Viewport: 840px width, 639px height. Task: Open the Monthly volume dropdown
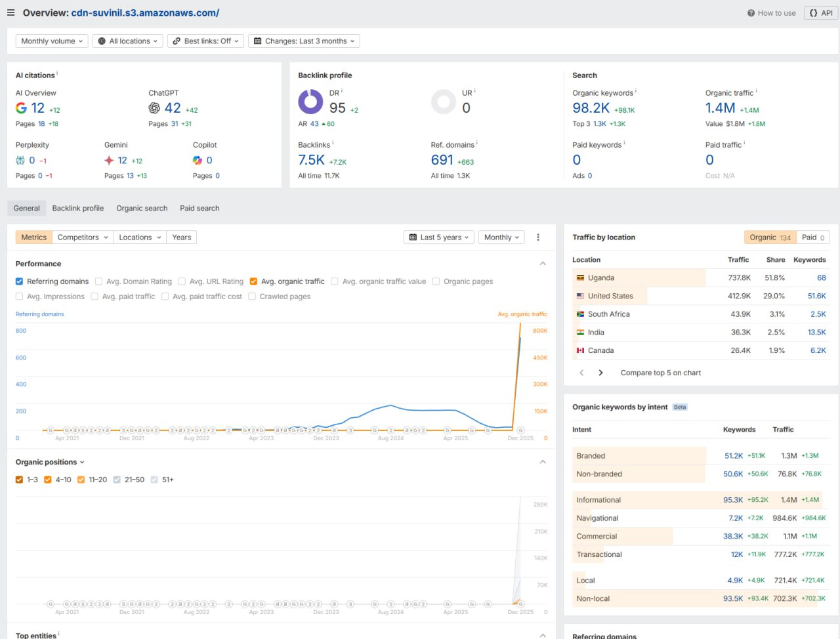(52, 41)
